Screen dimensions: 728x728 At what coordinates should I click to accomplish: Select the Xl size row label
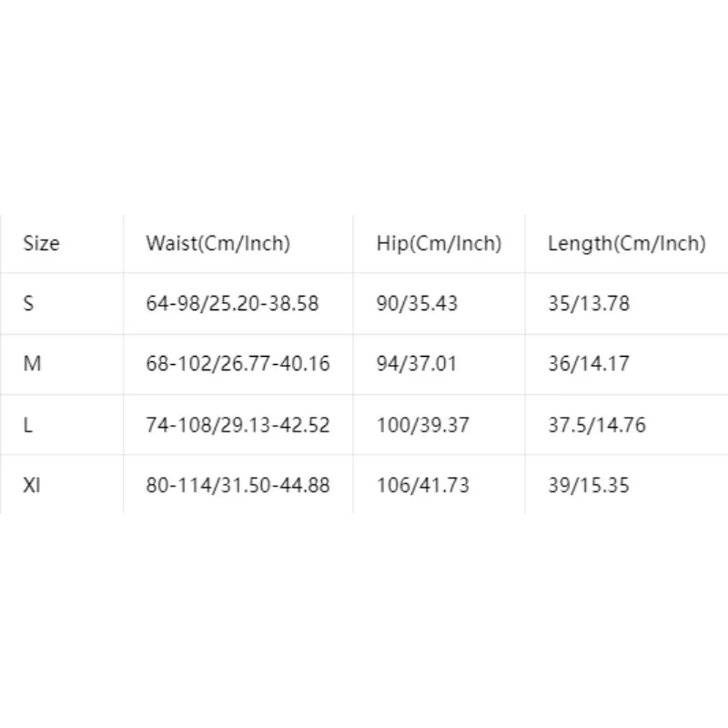click(x=32, y=485)
